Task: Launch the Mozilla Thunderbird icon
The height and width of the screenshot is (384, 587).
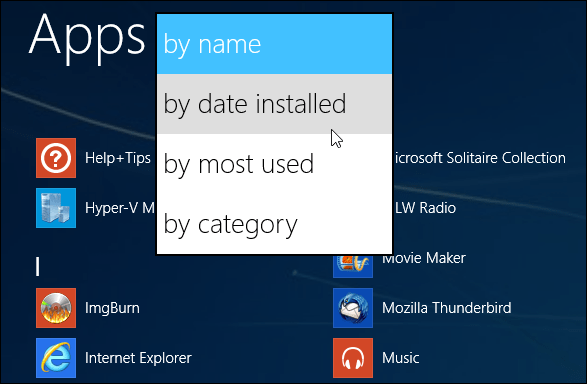Action: pyautogui.click(x=353, y=308)
